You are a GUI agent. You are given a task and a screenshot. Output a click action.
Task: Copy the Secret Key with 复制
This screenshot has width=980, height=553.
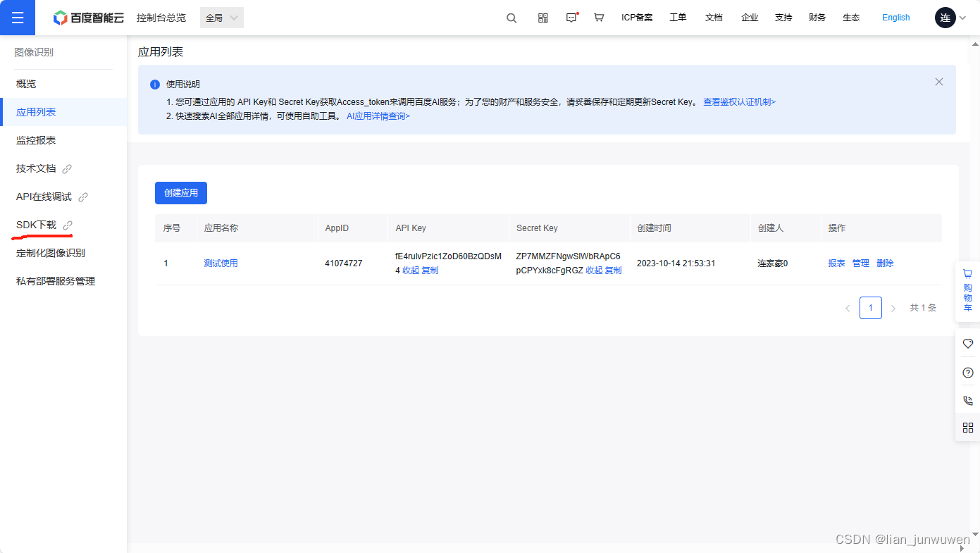(x=613, y=271)
